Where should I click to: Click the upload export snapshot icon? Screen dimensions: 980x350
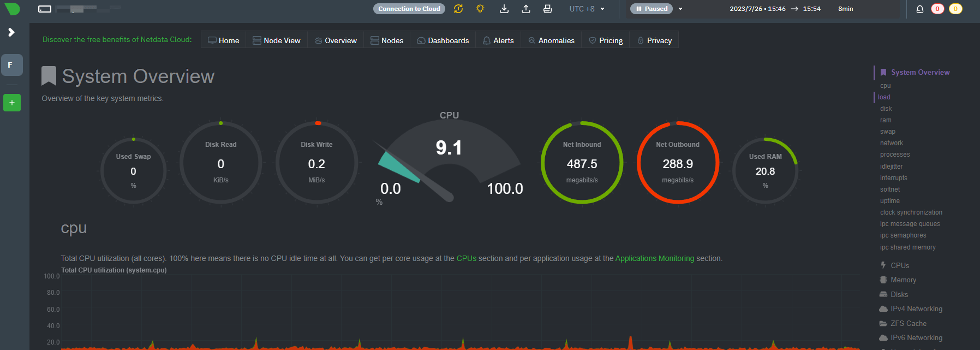coord(526,9)
